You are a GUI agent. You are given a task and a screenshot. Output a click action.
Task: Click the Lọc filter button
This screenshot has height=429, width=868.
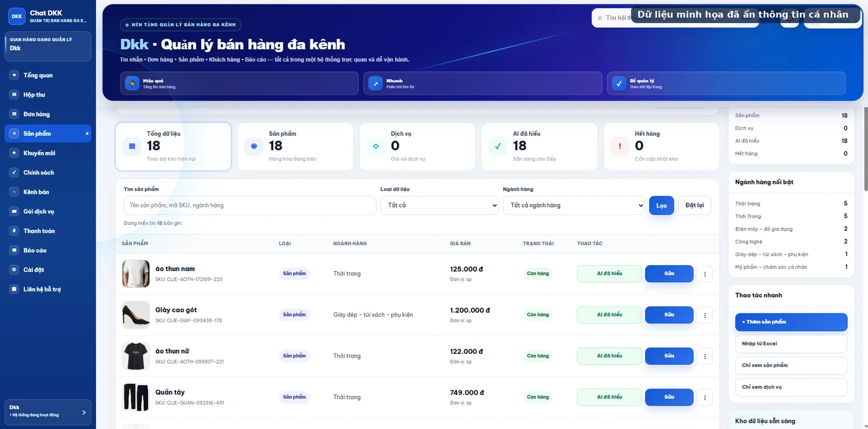pyautogui.click(x=661, y=205)
